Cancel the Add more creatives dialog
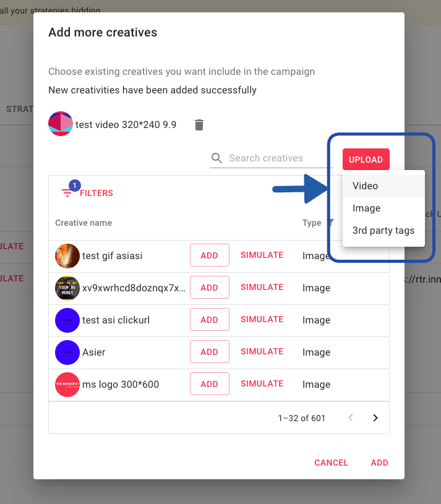The width and height of the screenshot is (441, 504). tap(331, 463)
